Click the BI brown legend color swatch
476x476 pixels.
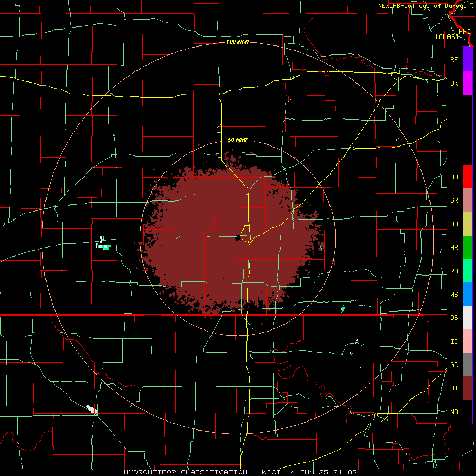point(467,388)
